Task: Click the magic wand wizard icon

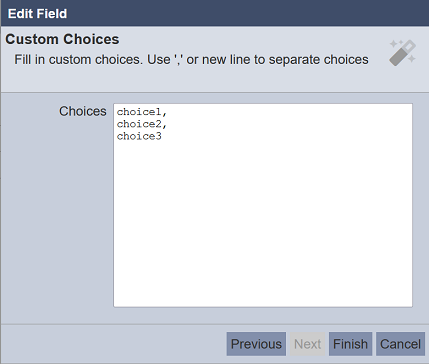Action: click(x=403, y=53)
